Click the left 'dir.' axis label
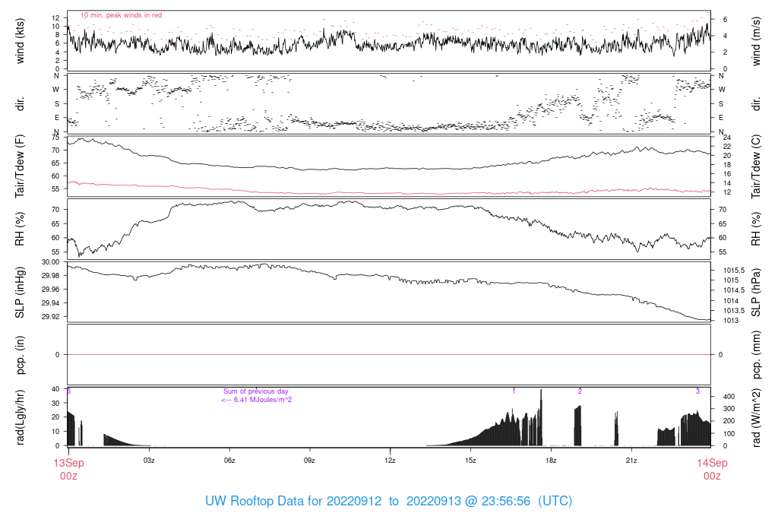The width and height of the screenshot is (778, 532). click(20, 104)
